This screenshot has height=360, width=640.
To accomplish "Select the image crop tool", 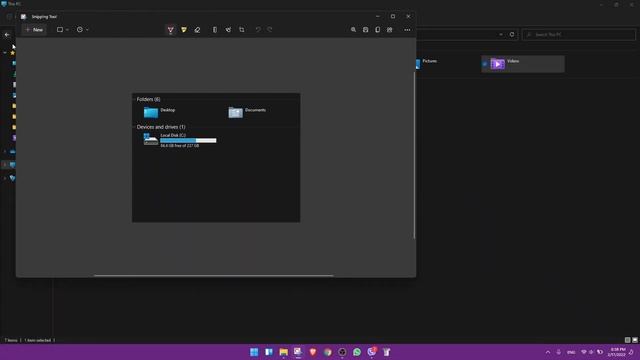I will click(242, 30).
